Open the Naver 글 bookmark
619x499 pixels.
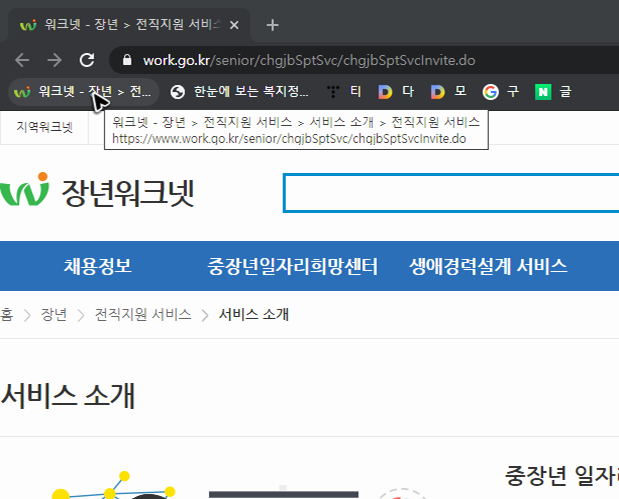[553, 92]
